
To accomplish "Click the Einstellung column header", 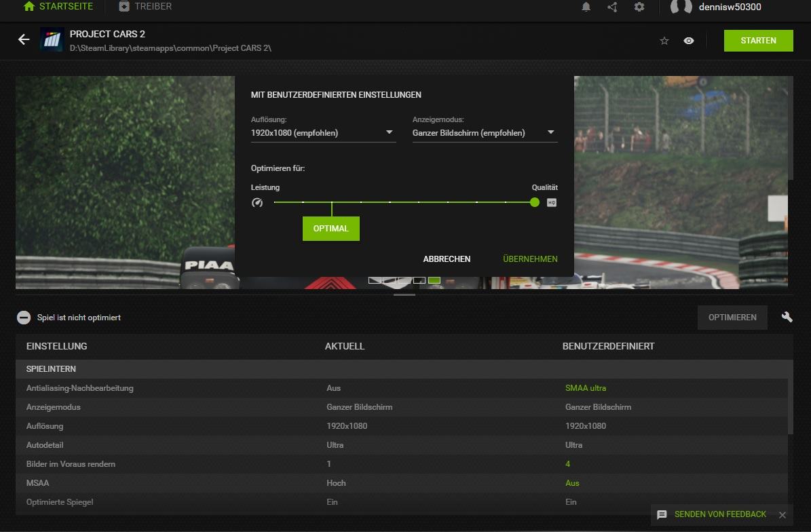I will point(57,346).
